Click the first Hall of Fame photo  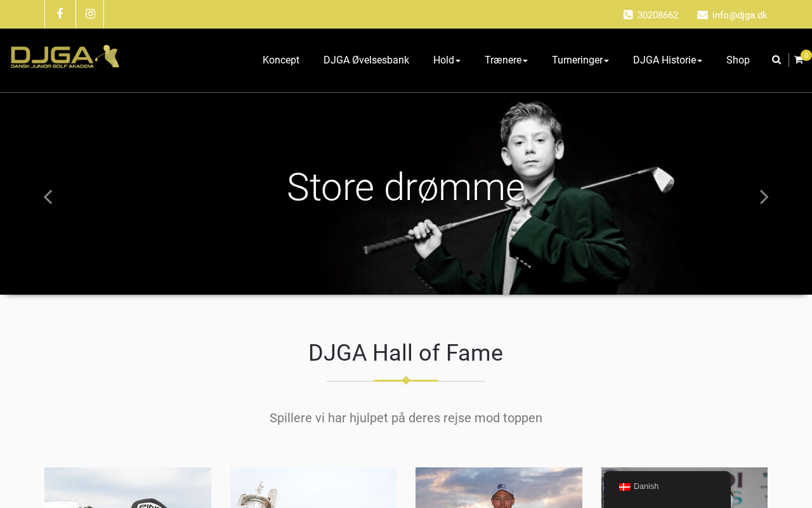coord(128,488)
